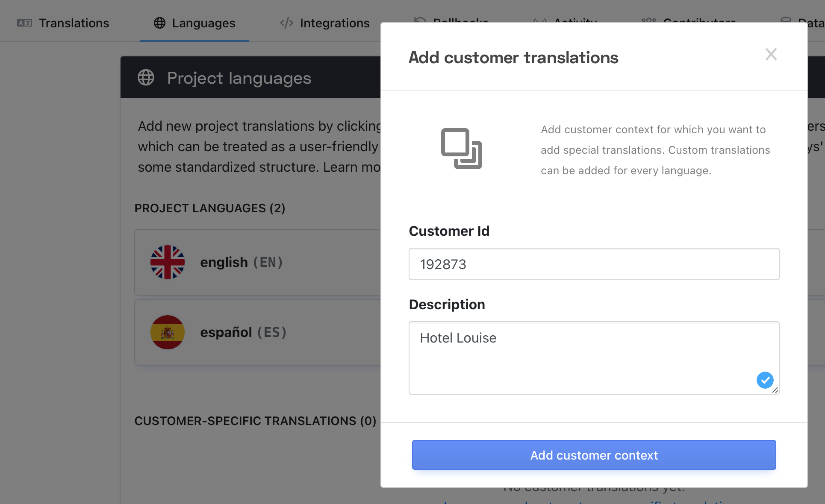The height and width of the screenshot is (504, 825).
Task: Select the Languages tab
Action: coord(194,23)
